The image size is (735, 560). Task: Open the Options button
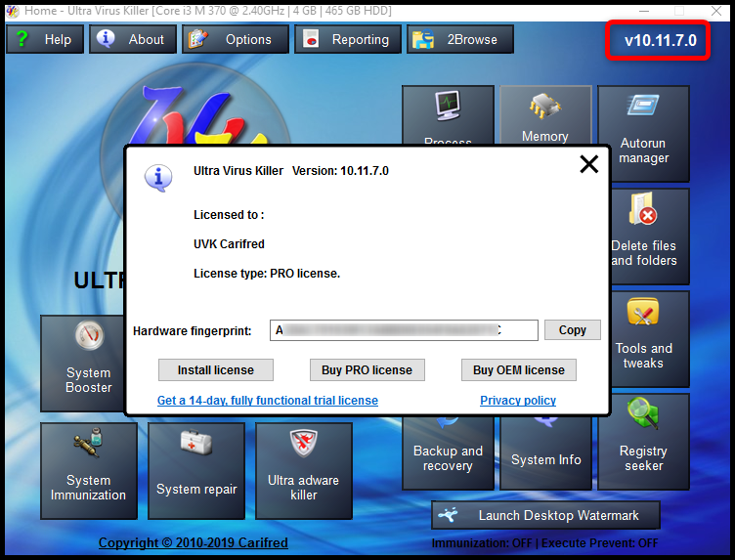(x=236, y=39)
